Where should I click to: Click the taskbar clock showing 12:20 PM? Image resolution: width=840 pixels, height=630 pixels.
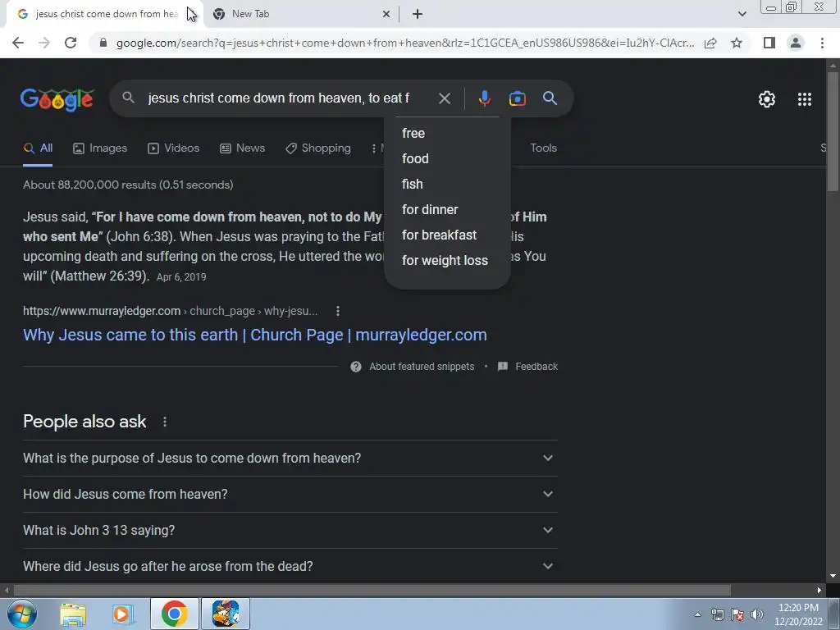click(x=798, y=614)
